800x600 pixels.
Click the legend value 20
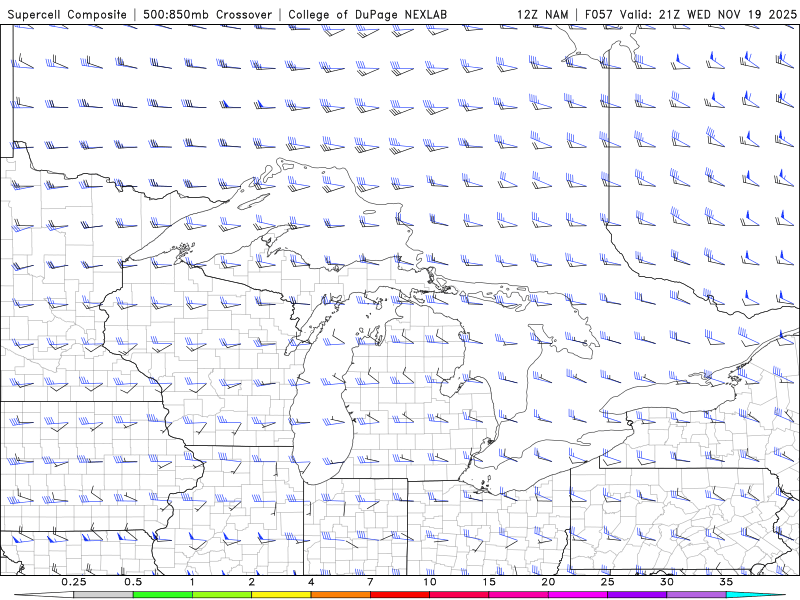tap(548, 582)
